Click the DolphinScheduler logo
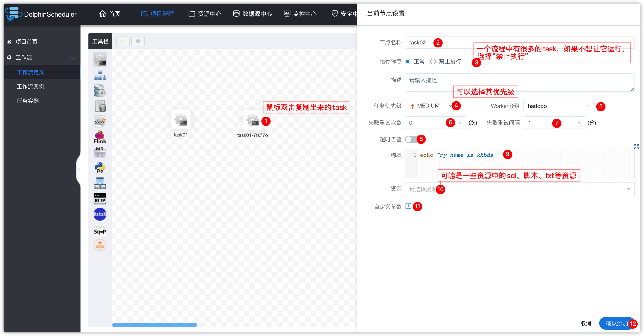 pos(41,14)
